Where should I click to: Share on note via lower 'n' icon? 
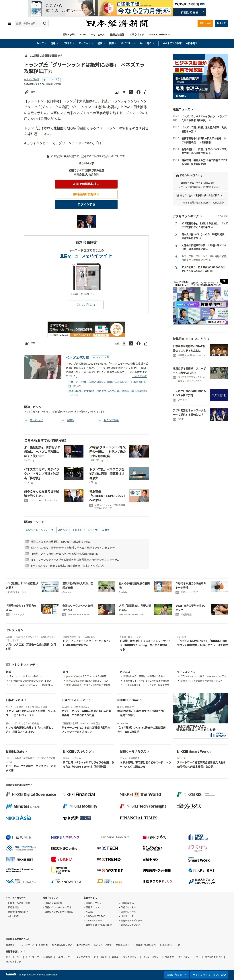tap(124, 343)
